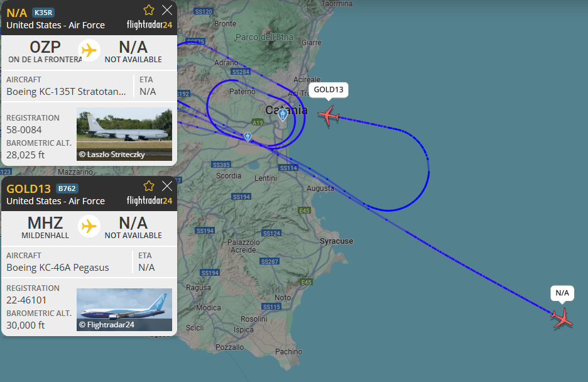Click the MHZ Mildenhall origin airport
The width and height of the screenshot is (588, 382).
coord(45,227)
